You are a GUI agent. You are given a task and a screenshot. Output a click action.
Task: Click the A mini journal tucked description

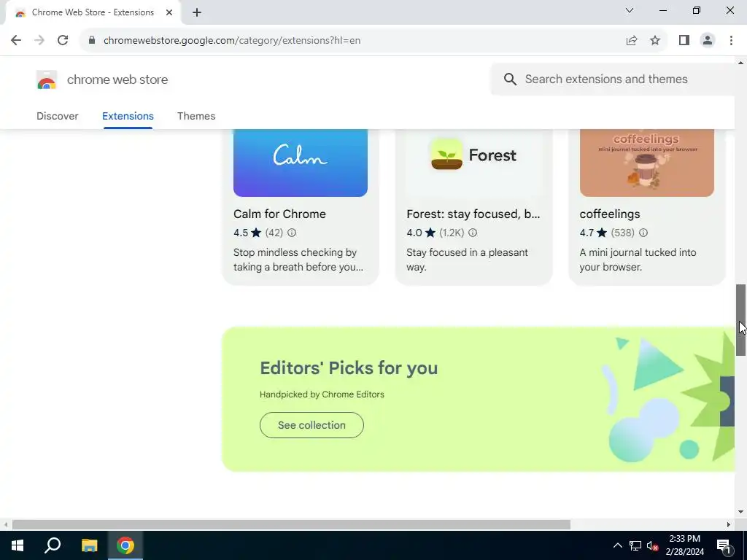point(638,260)
